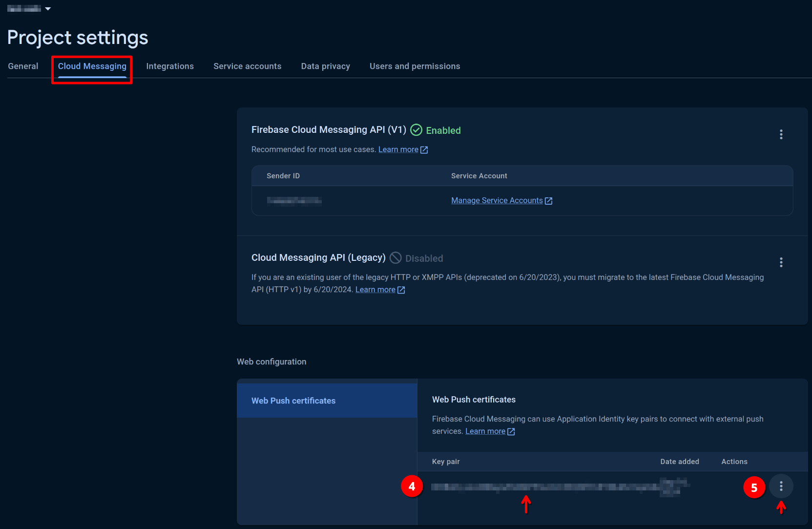Click Learn more under Web Push certificates
812x529 pixels.
click(485, 431)
